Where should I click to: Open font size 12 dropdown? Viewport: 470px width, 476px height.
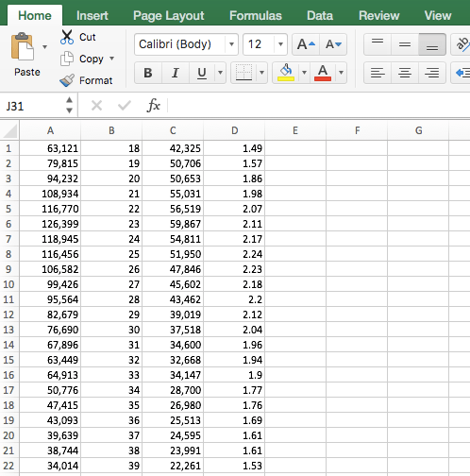[x=280, y=44]
